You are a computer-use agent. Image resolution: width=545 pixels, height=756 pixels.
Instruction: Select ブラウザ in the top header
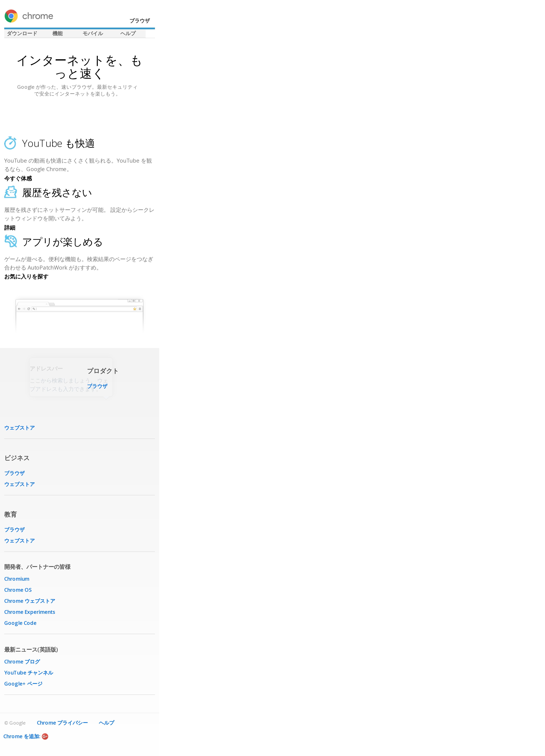(140, 21)
